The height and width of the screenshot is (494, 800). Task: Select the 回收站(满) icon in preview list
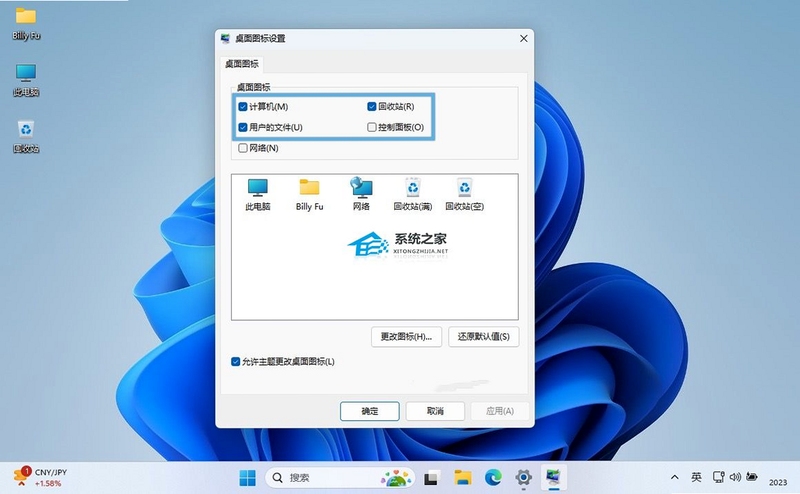click(x=413, y=194)
